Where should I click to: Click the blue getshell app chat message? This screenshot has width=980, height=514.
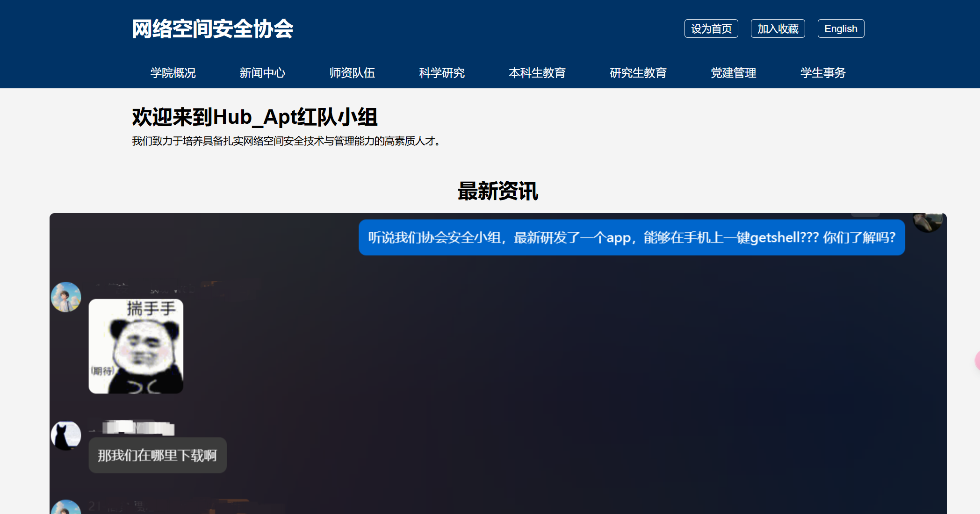[x=632, y=237]
